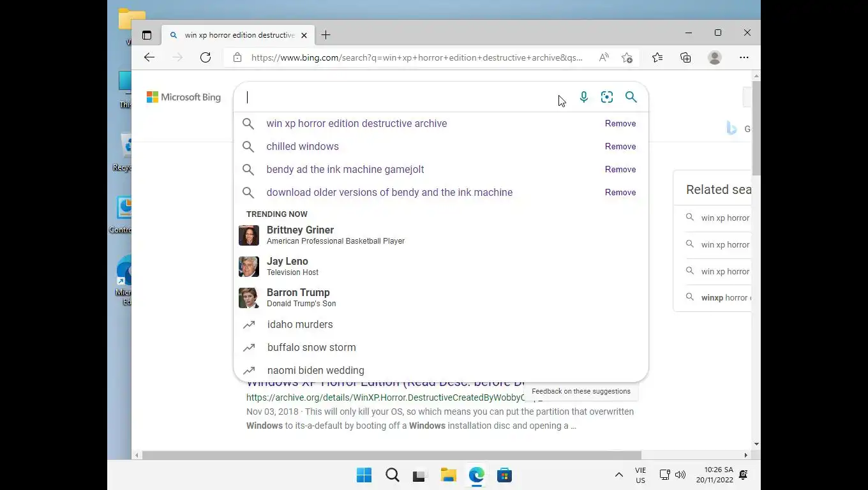Screen dimensions: 868x490
Task: Open the Favorites list icon
Action: click(x=657, y=57)
